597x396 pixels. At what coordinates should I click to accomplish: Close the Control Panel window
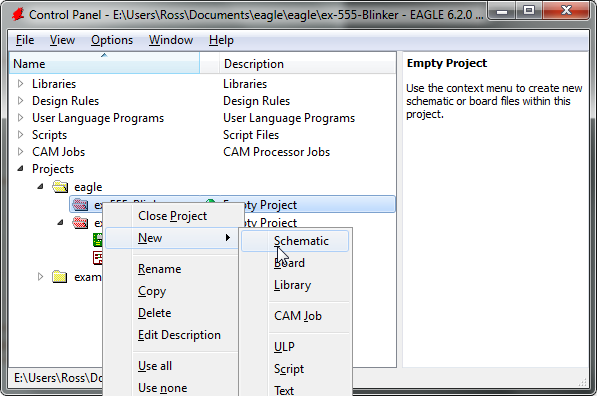tap(566, 11)
